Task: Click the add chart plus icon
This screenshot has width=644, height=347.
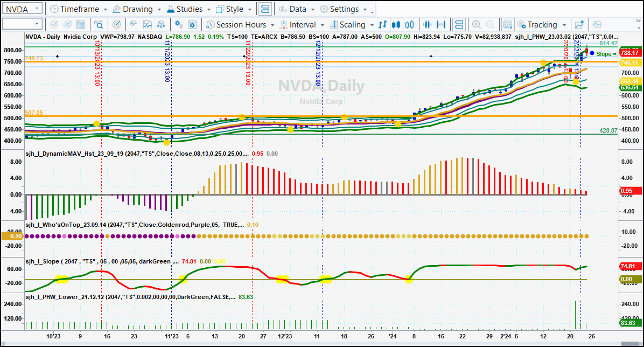Action: 579,25
